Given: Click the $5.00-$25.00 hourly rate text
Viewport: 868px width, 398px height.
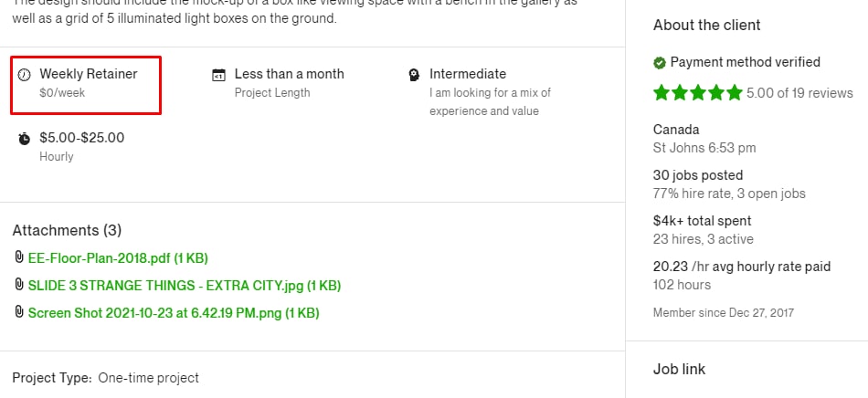Looking at the screenshot, I should (82, 138).
